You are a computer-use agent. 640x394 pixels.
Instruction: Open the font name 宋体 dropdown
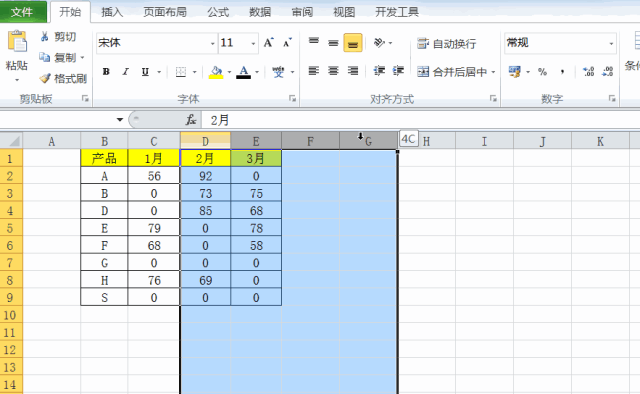pos(212,43)
